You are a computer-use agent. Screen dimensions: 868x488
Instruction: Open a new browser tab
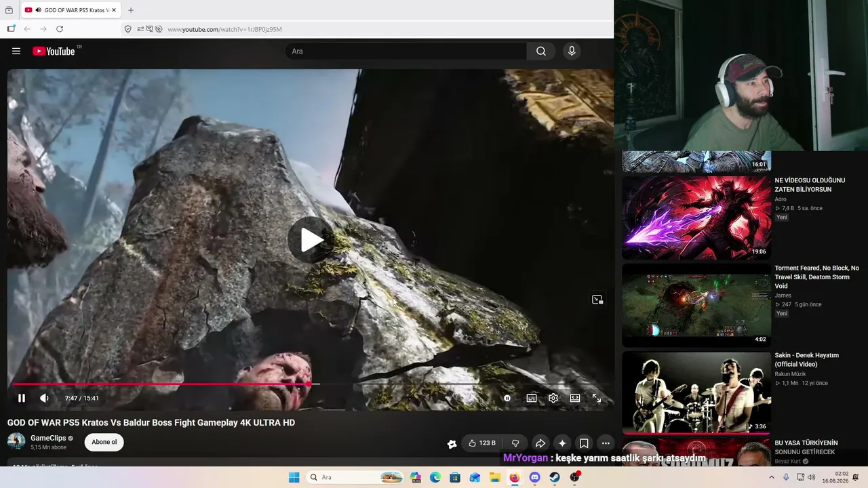point(131,10)
